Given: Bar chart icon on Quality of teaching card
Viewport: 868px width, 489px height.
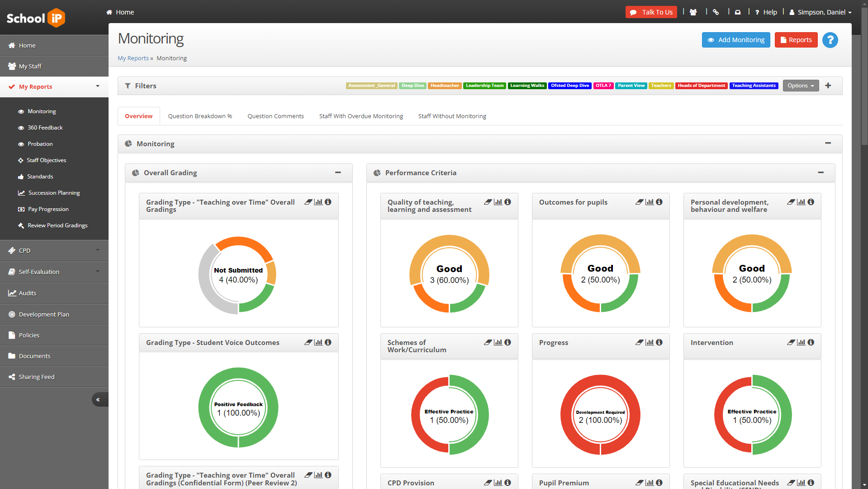Looking at the screenshot, I should [498, 202].
